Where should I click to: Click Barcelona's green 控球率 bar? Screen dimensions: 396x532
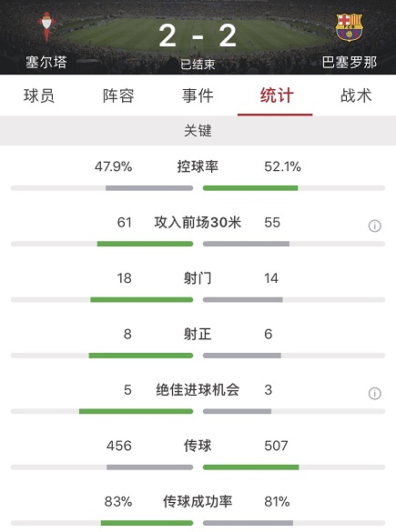[250, 188]
